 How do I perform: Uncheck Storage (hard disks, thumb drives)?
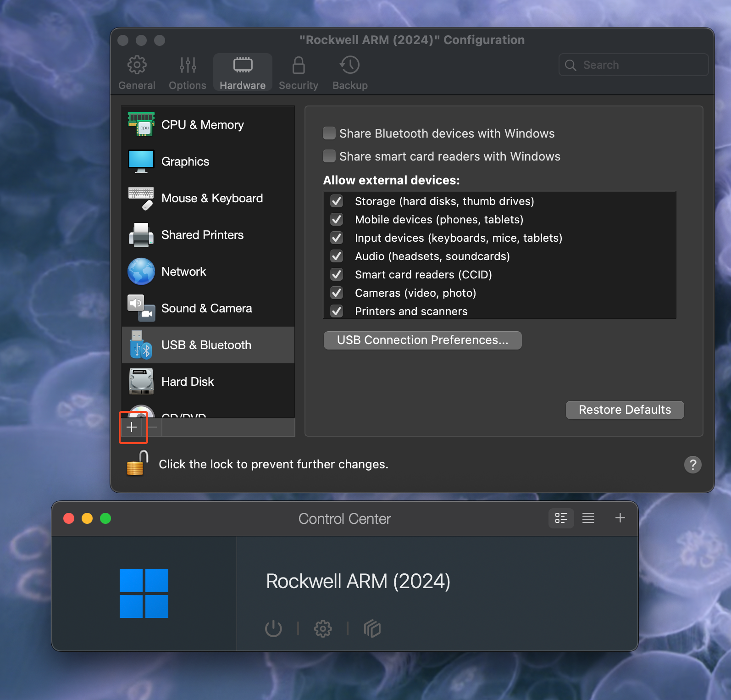pyautogui.click(x=337, y=201)
